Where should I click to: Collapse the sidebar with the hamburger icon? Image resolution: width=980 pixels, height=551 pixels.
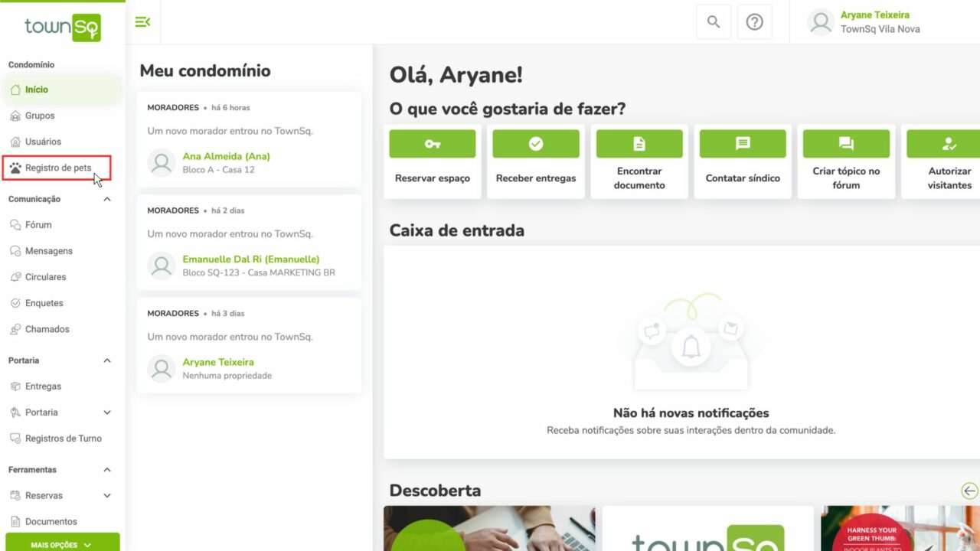[x=142, y=22]
